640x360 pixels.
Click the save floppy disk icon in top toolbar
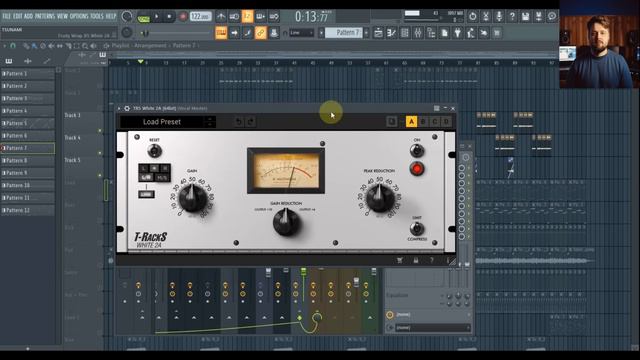pyautogui.click(x=525, y=16)
